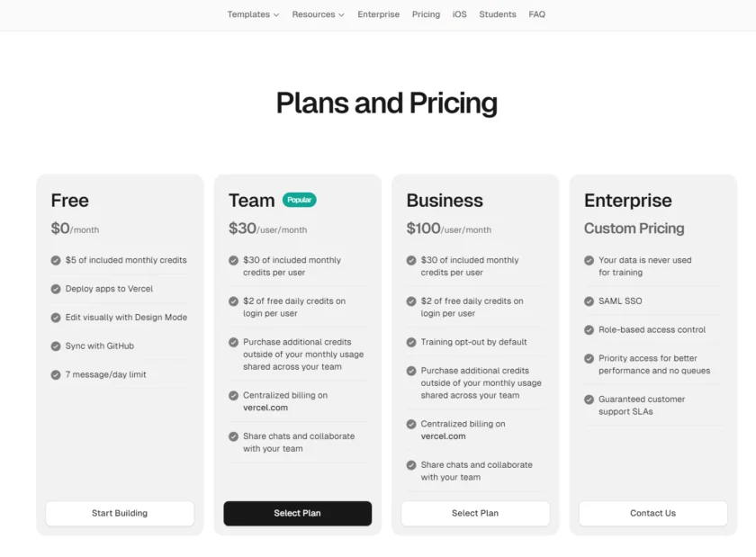756x557 pixels.
Task: Open the Students page from the navbar
Action: point(498,14)
